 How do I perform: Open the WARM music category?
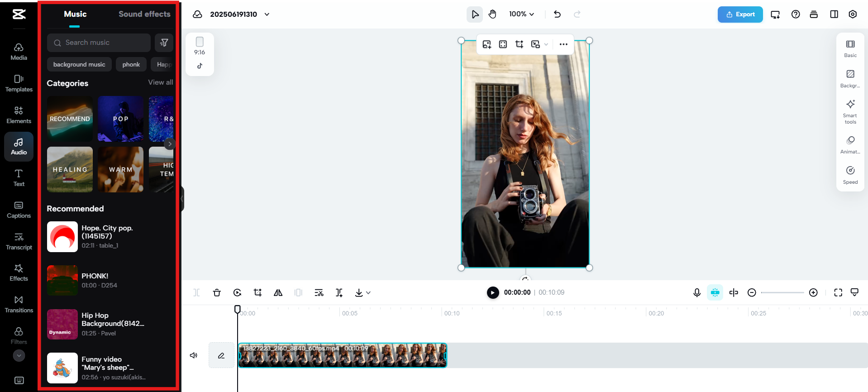(x=120, y=169)
